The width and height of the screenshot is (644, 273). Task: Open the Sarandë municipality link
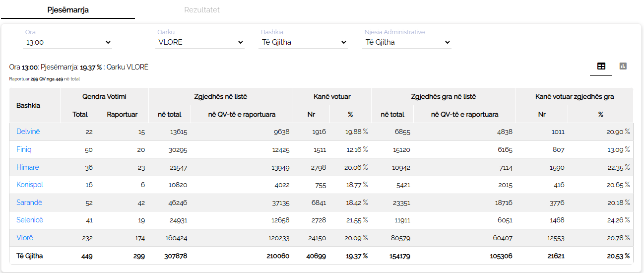pos(29,203)
